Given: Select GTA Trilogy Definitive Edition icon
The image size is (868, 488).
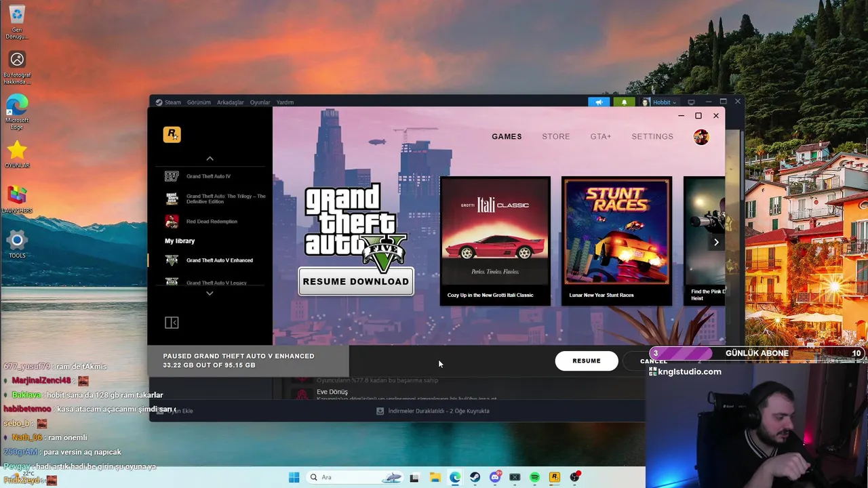Looking at the screenshot, I should (172, 199).
